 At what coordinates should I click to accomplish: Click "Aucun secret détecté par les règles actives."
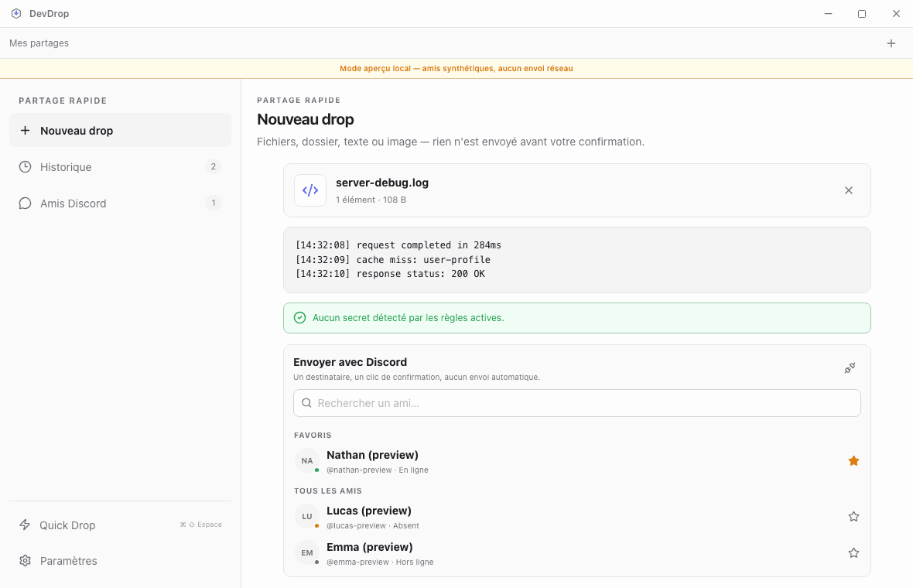[409, 318]
